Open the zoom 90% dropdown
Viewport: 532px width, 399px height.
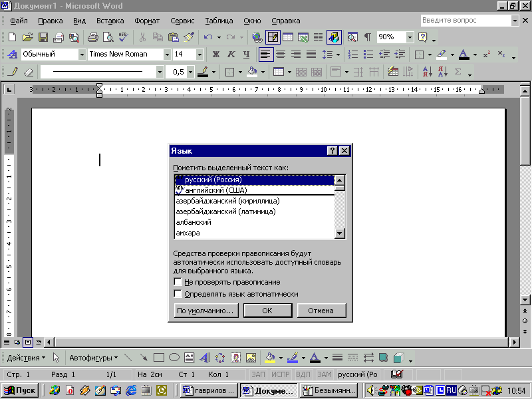410,37
